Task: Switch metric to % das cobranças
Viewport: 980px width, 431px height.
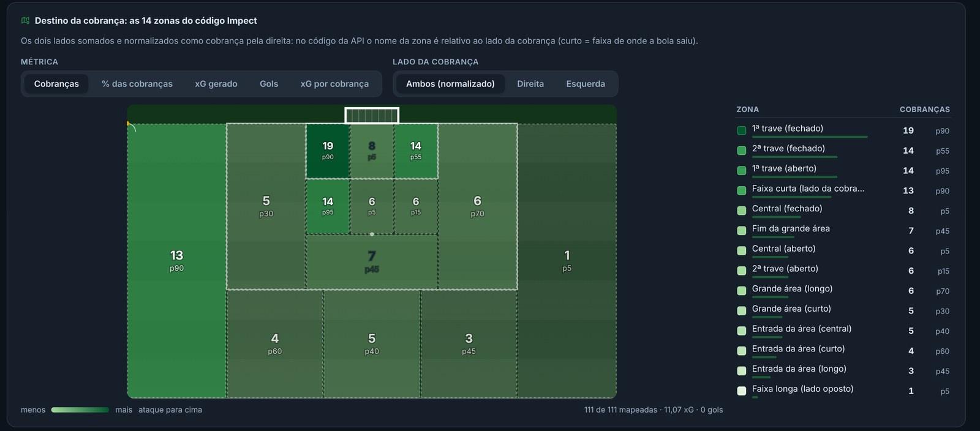Action: coord(137,84)
